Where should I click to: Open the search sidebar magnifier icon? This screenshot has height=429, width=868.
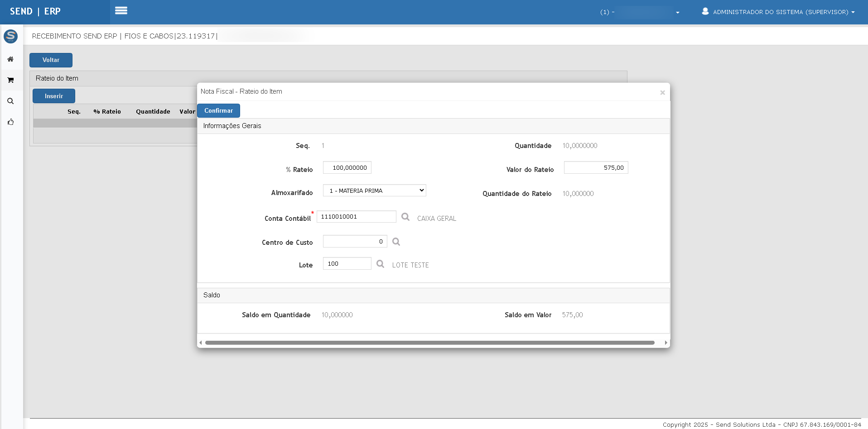(10, 101)
